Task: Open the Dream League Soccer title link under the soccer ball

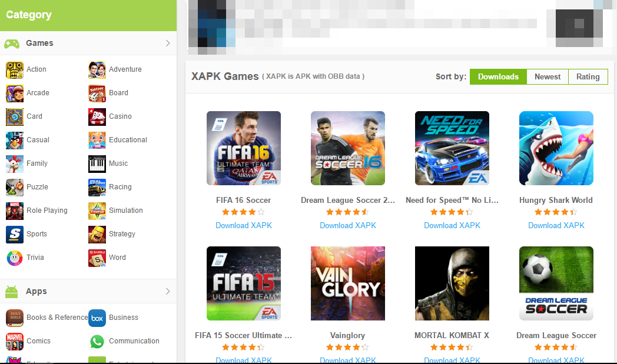Action: pyautogui.click(x=556, y=335)
